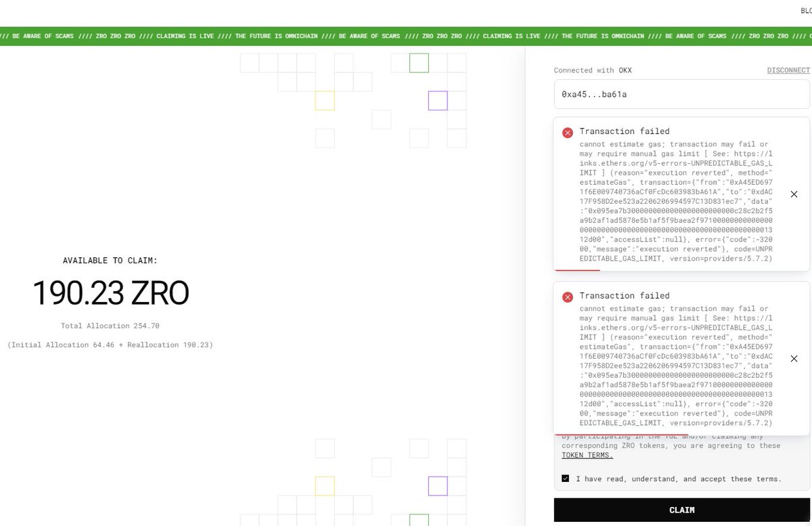Click the Connected with OKX label
812x526 pixels.
[x=593, y=70]
